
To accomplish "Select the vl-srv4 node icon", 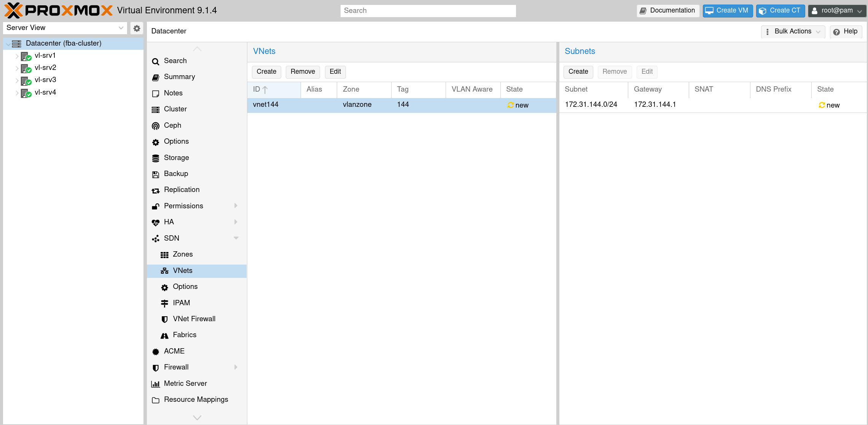I will point(26,93).
